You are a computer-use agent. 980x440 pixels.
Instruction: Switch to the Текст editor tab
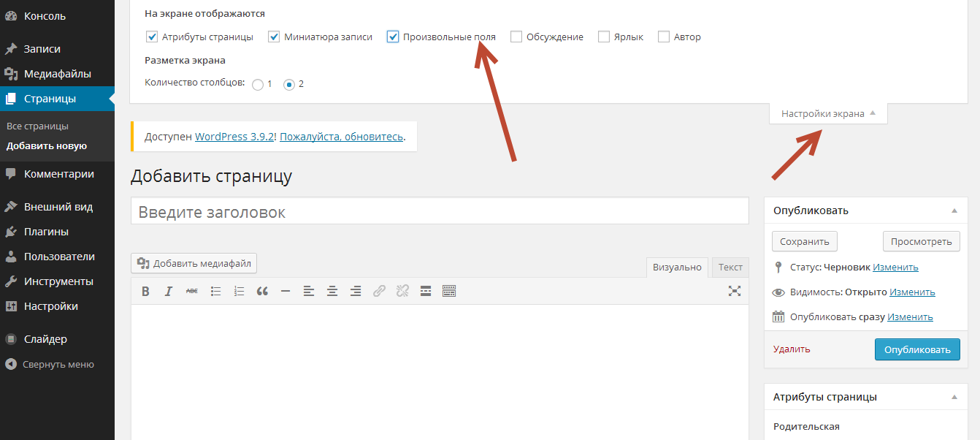click(730, 268)
